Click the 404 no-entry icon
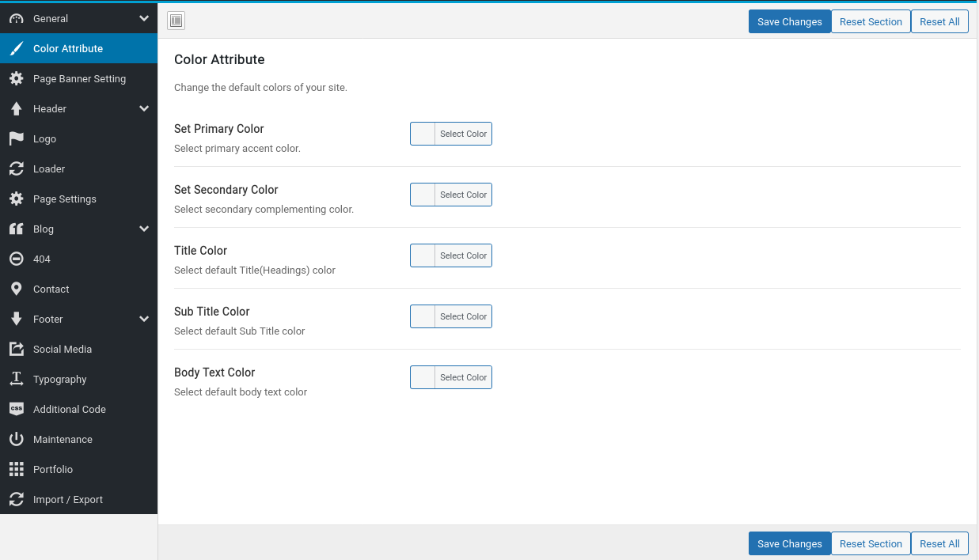Screen dimensions: 979x560 16,259
